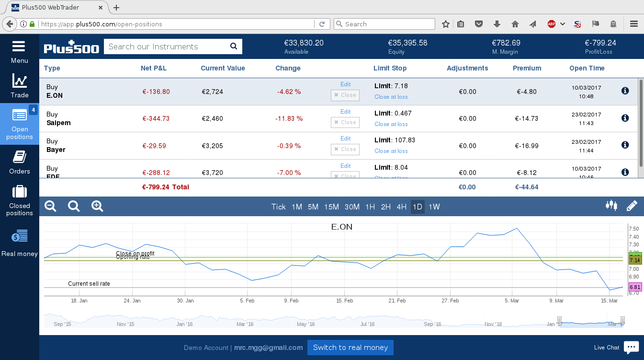Switch chart to Tick timeframe

tap(278, 207)
